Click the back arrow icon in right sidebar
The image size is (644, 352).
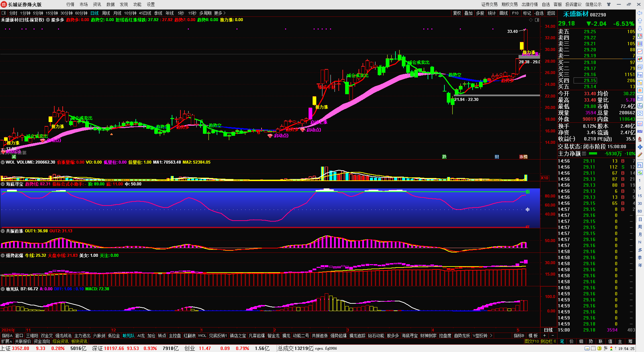coord(640,13)
